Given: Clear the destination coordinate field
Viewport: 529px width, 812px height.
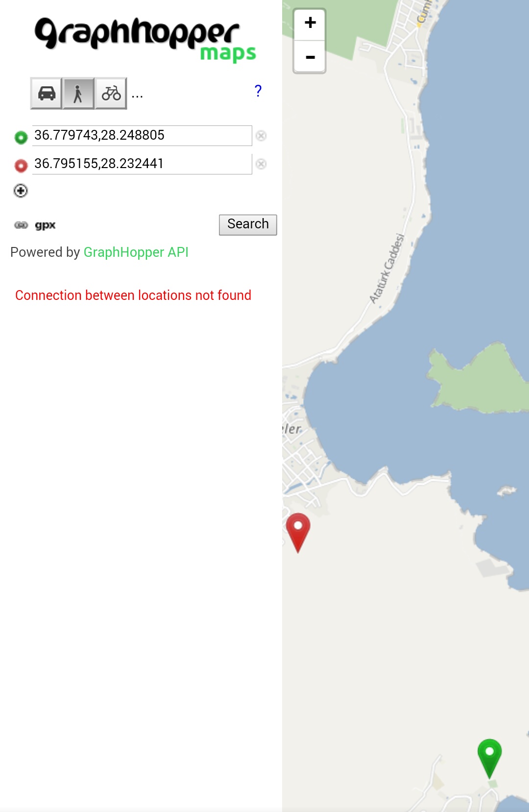Looking at the screenshot, I should tap(261, 164).
